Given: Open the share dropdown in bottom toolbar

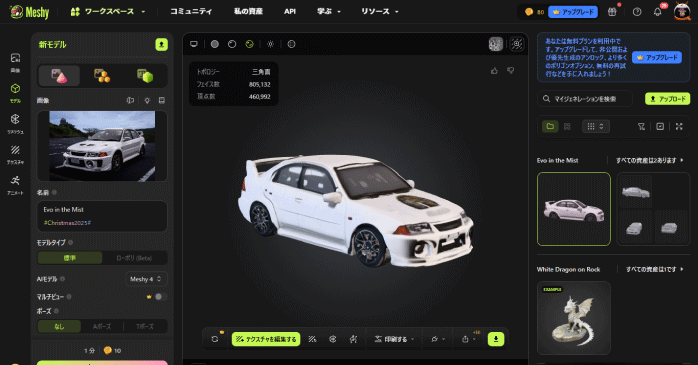Looking at the screenshot, I should 469,339.
